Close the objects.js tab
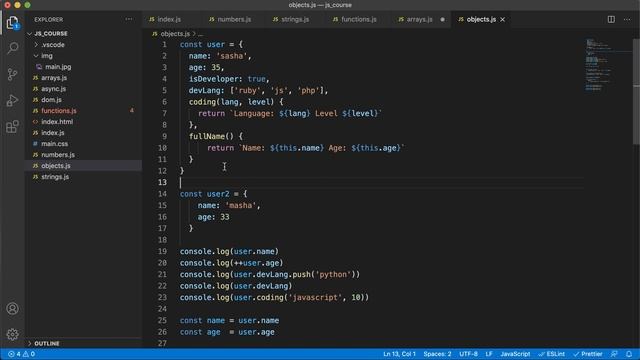This screenshot has width=640, height=360. pyautogui.click(x=502, y=19)
